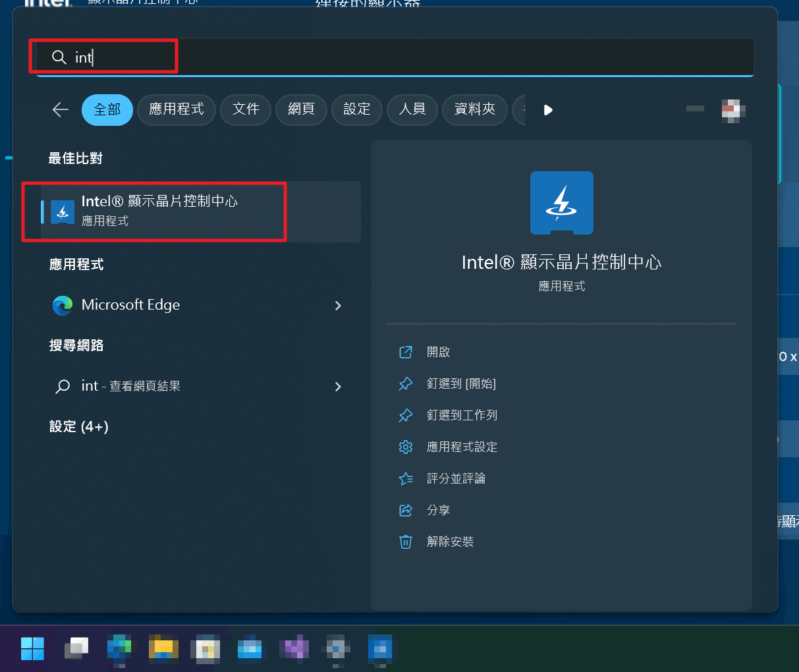The image size is (799, 672).
Task: Click the trash icon beside 解除安裝
Action: click(406, 542)
